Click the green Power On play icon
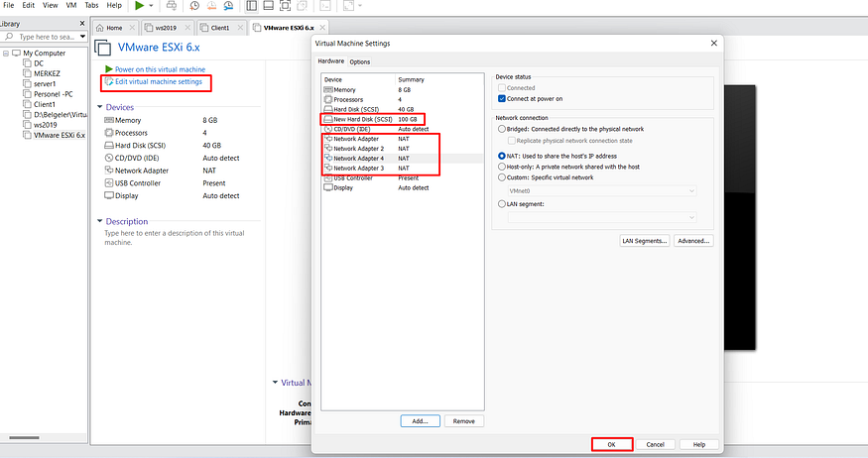The width and height of the screenshot is (868, 458). pos(140,6)
